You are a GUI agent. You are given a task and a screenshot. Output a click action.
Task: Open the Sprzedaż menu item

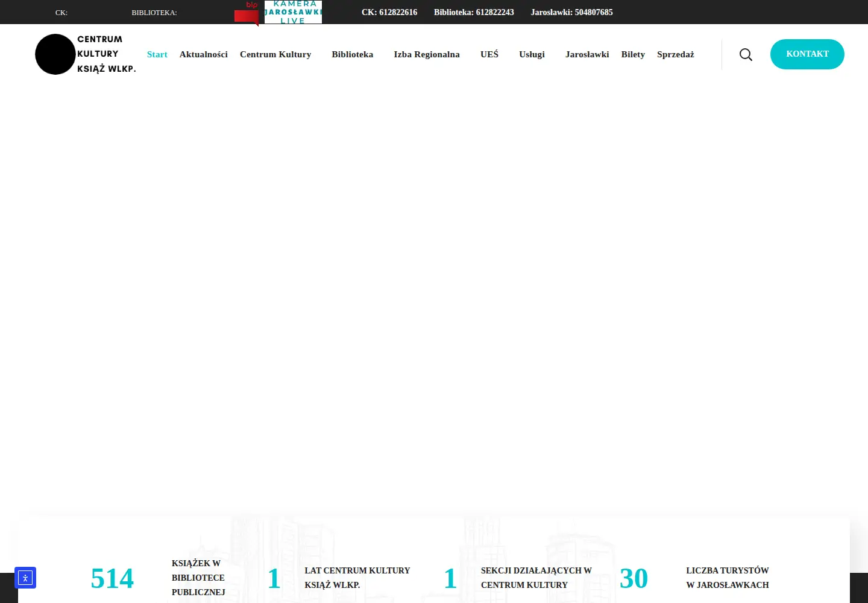[676, 54]
